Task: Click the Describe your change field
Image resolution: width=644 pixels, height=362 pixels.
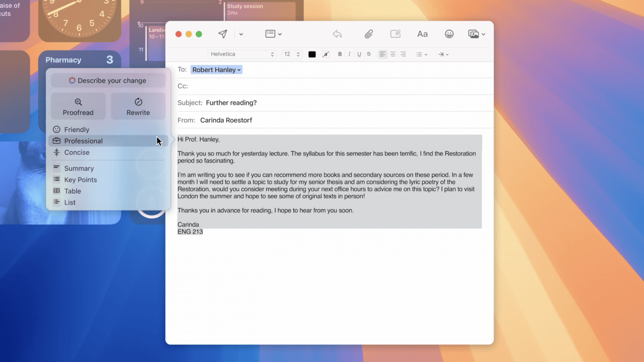Action: 108,80
